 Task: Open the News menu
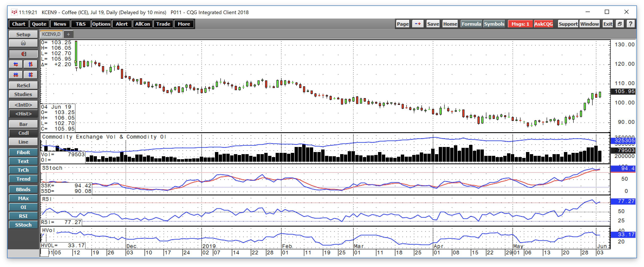[60, 24]
